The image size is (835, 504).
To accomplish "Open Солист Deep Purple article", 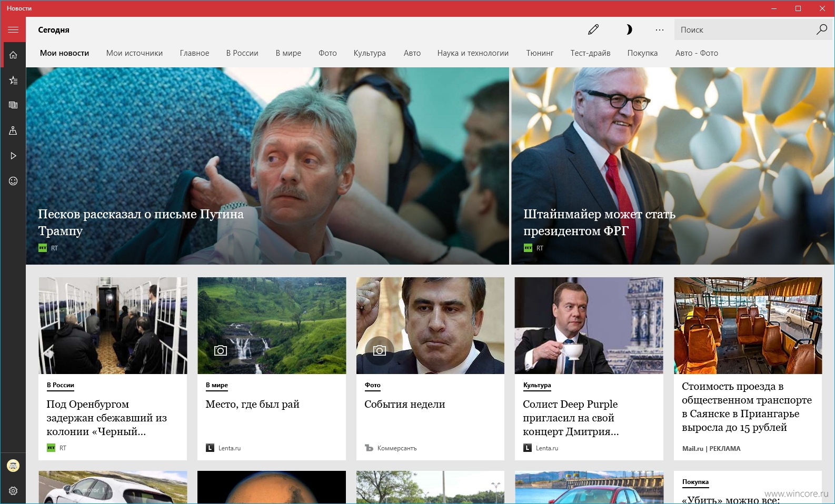I will pos(571,418).
